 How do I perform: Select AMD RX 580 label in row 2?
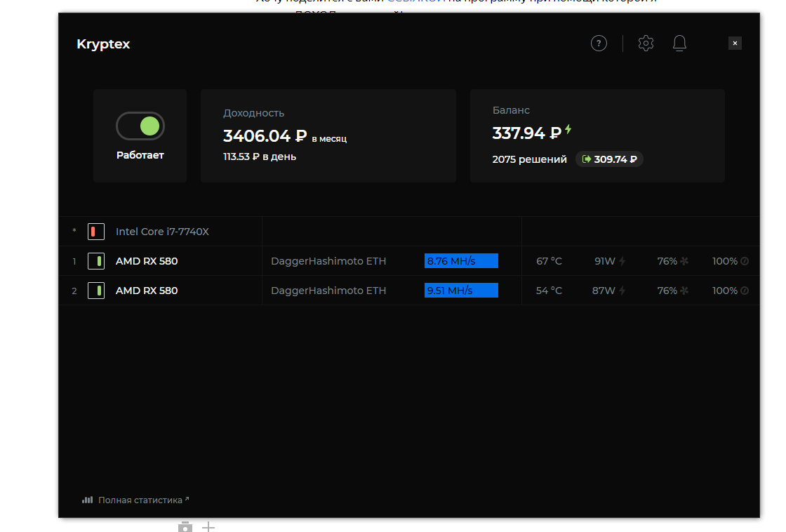(147, 291)
